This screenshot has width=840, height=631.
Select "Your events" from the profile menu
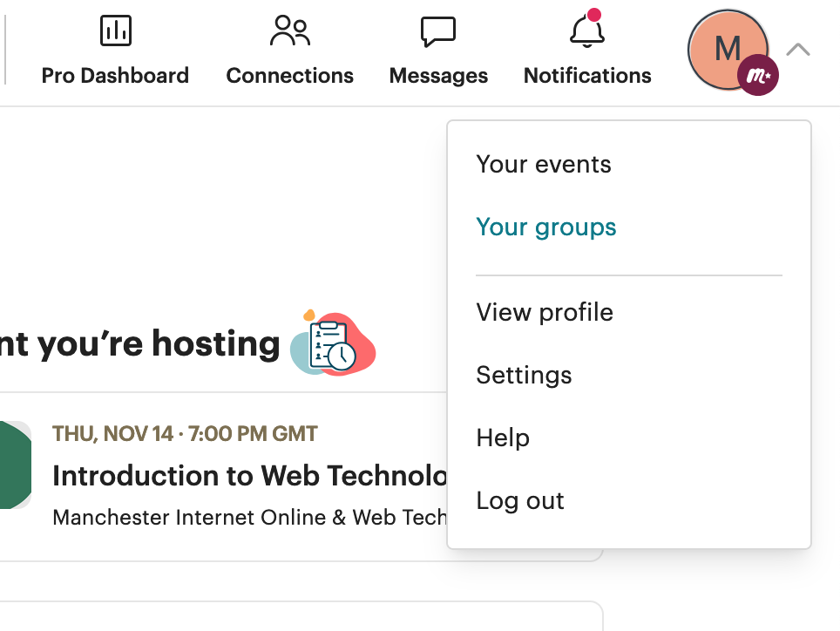(x=544, y=165)
